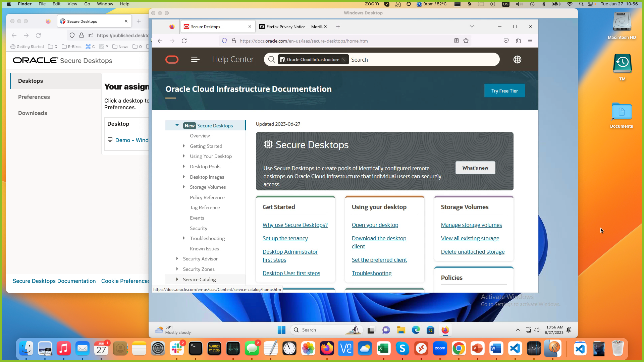This screenshot has width=644, height=362.
Task: Open Firefox reader view for the documentation page
Action: coord(456,41)
